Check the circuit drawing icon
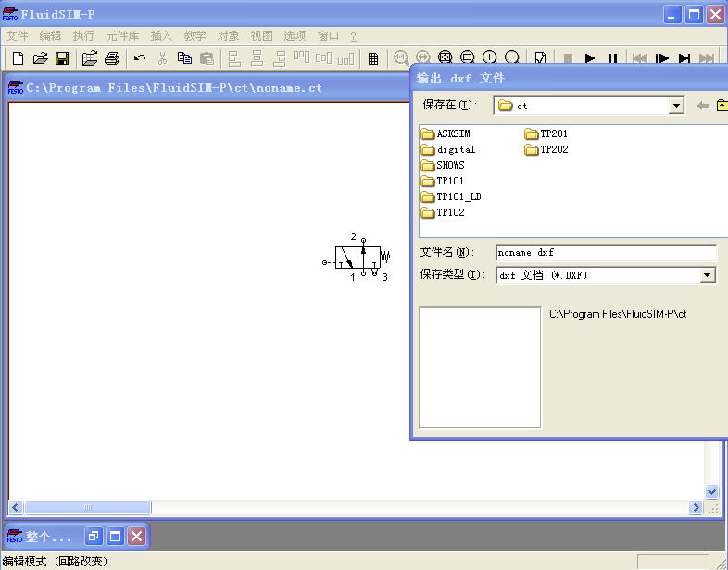 (540, 57)
